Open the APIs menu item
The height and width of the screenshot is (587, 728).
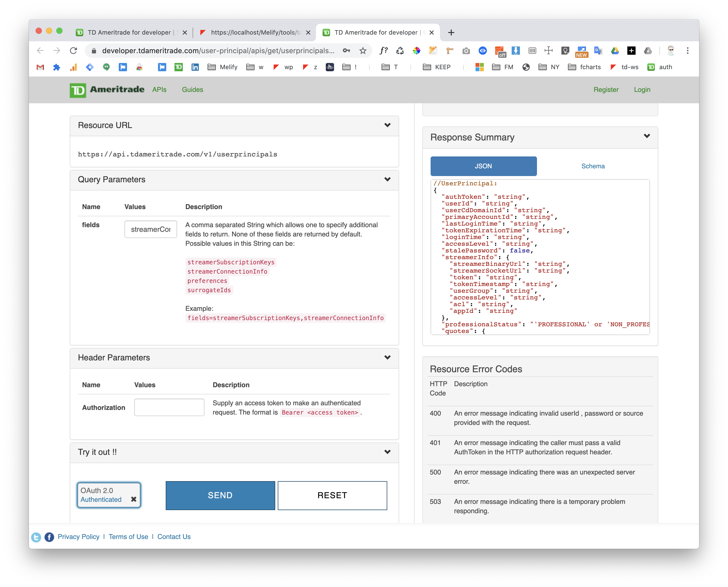159,90
